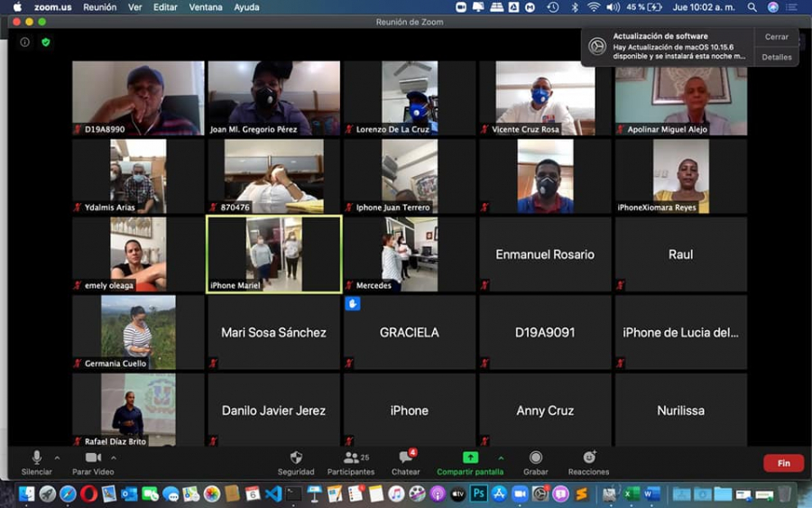Open the Participantes panel
Image resolution: width=812 pixels, height=508 pixels.
[x=350, y=458]
